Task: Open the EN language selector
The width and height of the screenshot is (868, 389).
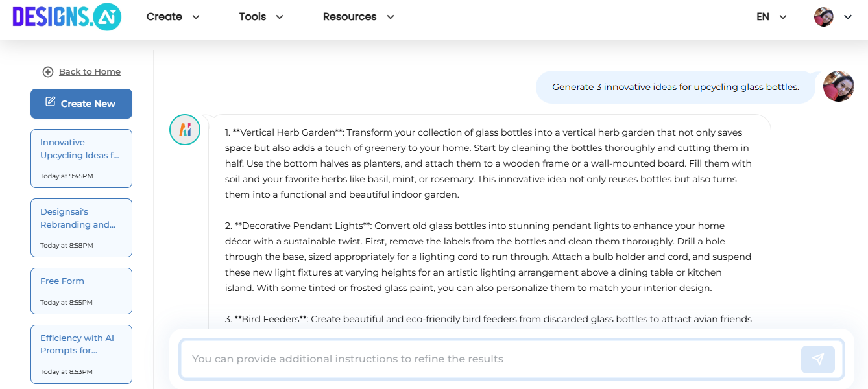Action: (771, 17)
